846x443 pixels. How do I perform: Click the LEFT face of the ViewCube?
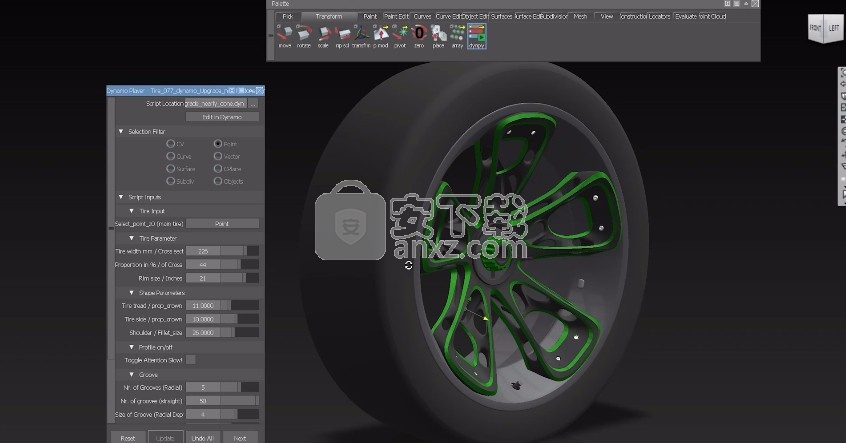pyautogui.click(x=834, y=28)
